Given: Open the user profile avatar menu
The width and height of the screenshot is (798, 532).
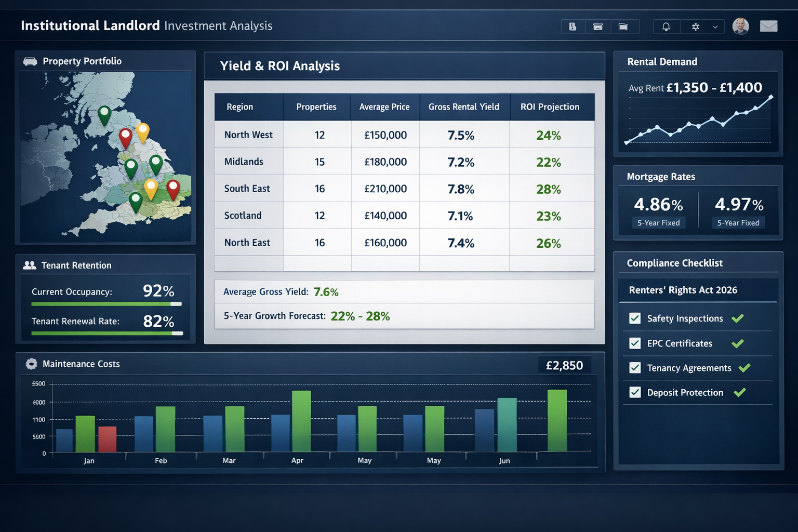Looking at the screenshot, I should click(741, 26).
